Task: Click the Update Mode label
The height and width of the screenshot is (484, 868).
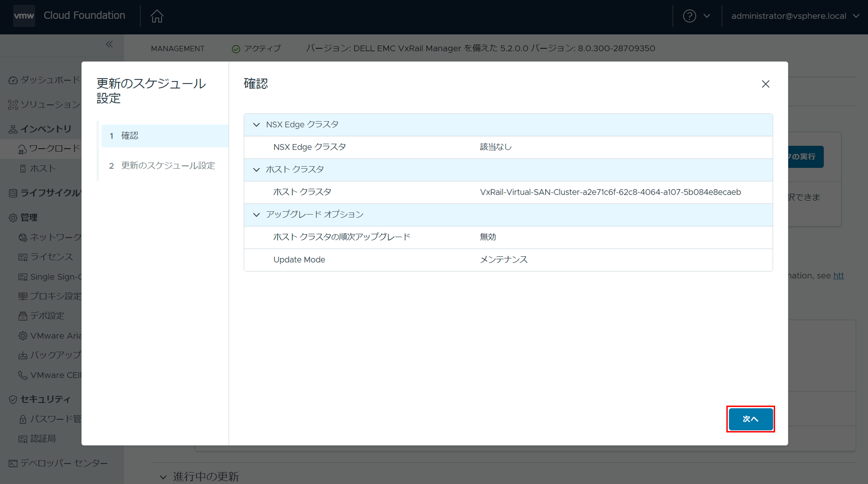Action: [299, 260]
